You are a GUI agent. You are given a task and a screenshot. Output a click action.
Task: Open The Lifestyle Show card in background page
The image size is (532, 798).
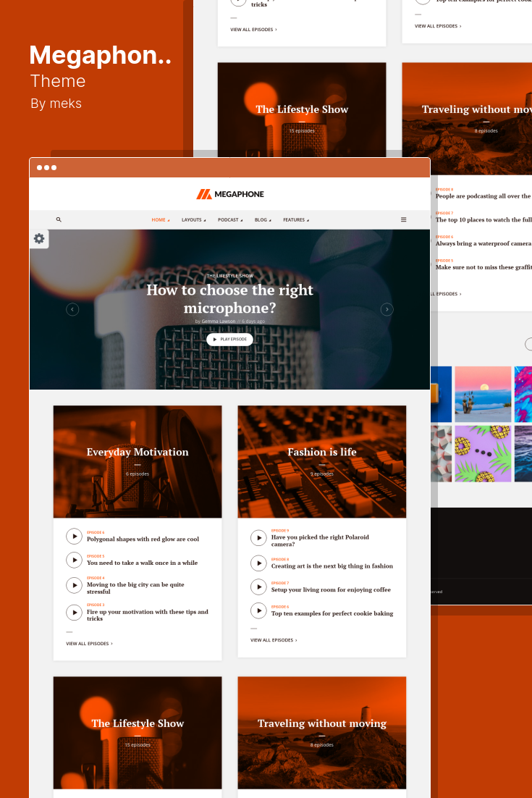coord(302,109)
